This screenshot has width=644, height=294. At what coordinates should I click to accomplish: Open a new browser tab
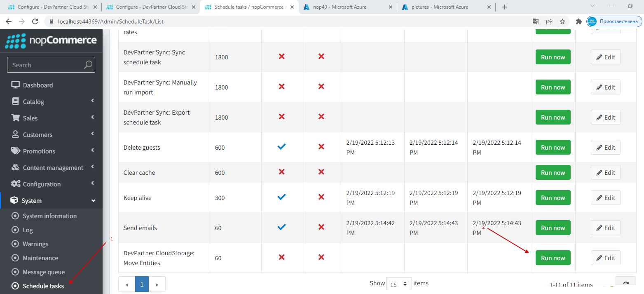[505, 7]
